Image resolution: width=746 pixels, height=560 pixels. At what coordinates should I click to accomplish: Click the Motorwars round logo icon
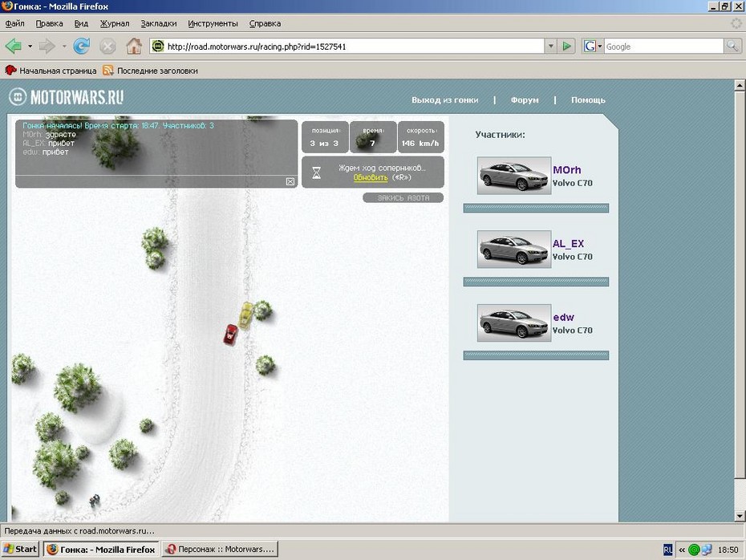click(18, 97)
